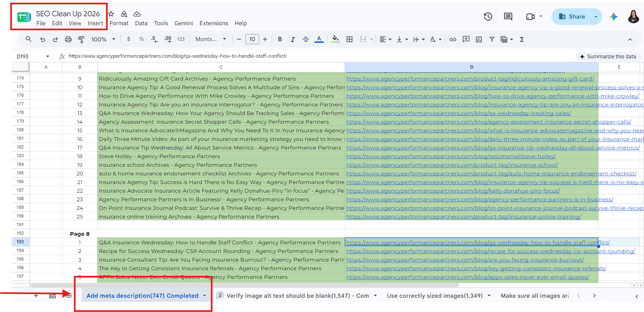Create a filter
644x312 pixels.
pos(492,39)
